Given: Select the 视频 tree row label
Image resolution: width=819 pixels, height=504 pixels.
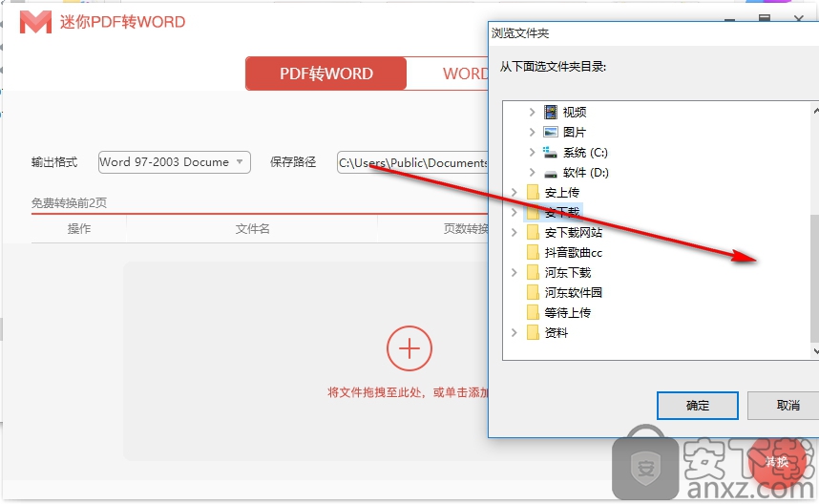Looking at the screenshot, I should pyautogui.click(x=575, y=112).
